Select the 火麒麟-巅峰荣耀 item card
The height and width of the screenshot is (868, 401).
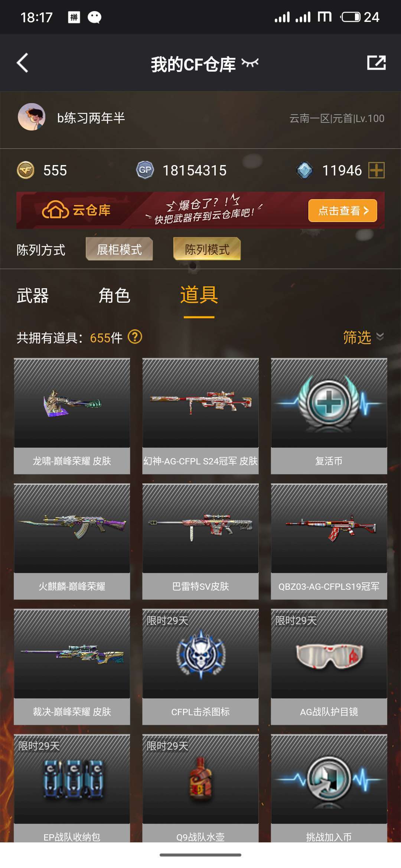click(x=72, y=542)
